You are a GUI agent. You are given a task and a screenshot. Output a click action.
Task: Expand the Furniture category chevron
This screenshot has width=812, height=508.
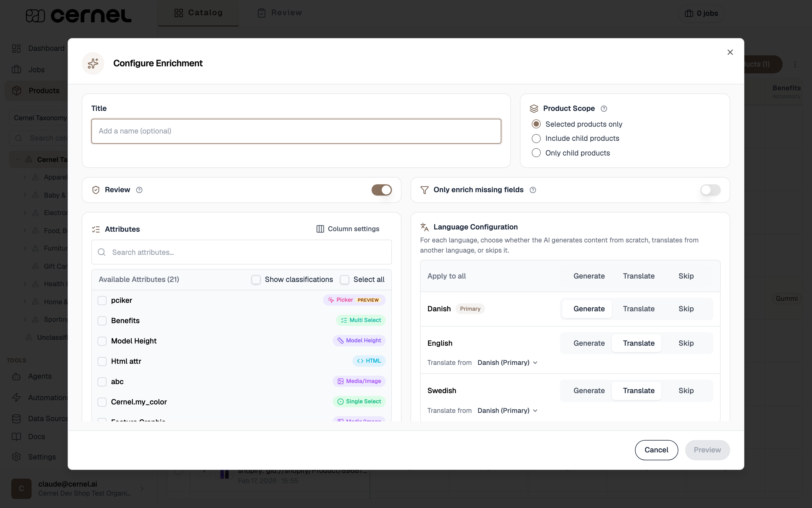(x=25, y=248)
